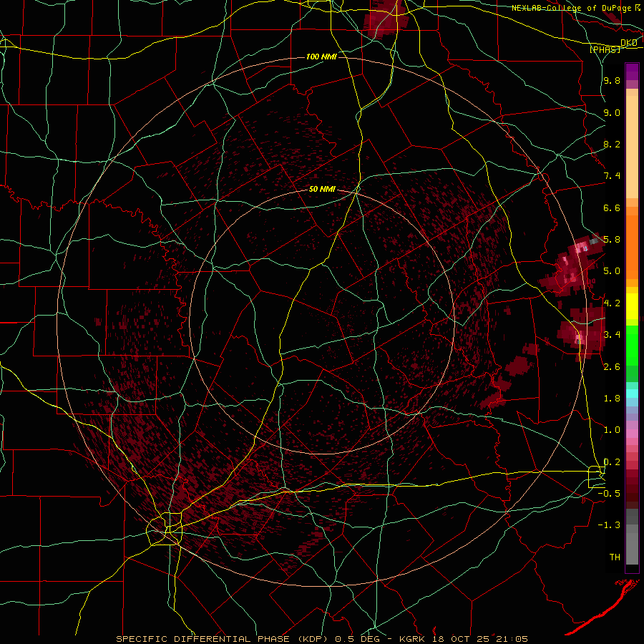This screenshot has height=644, width=644.
Task: Click the KGRK station identifier
Action: 411,639
